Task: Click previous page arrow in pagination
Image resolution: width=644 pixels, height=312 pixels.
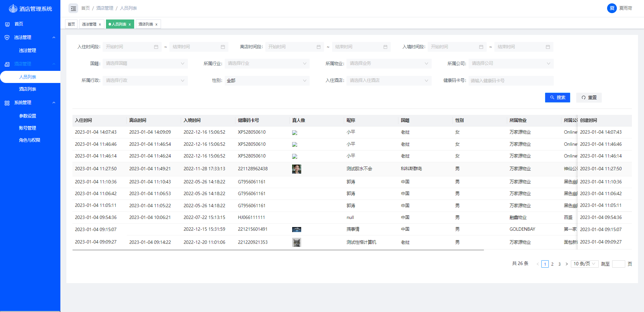Action: point(538,264)
